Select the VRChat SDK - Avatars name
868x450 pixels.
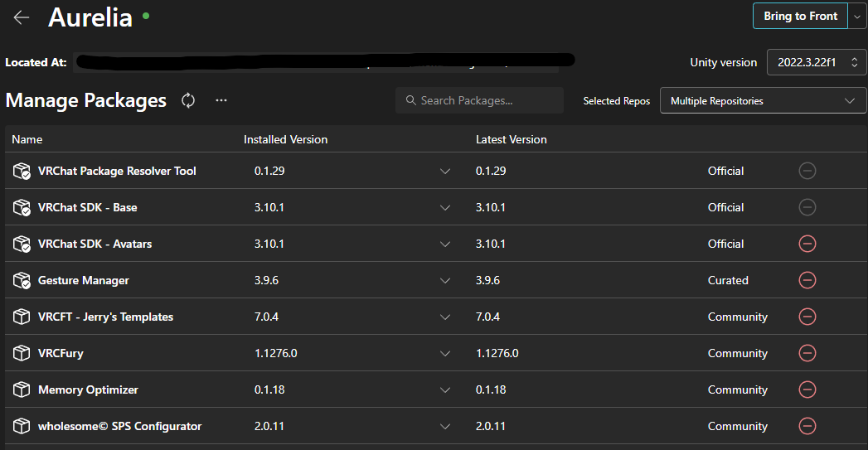click(95, 244)
